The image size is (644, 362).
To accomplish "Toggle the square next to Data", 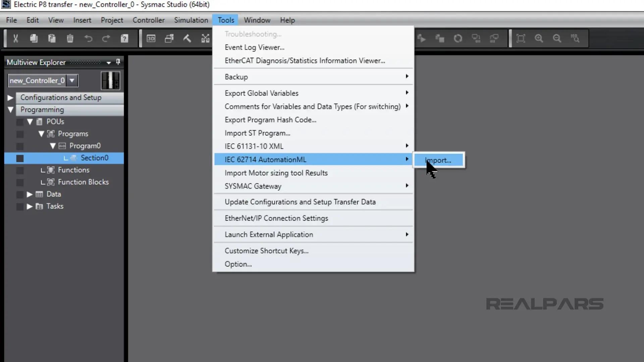I will [x=20, y=194].
